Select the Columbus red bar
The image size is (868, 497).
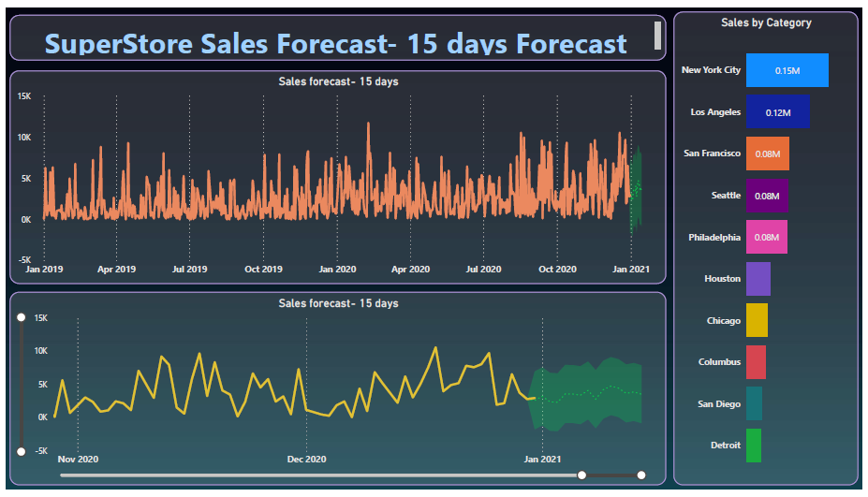pos(756,362)
